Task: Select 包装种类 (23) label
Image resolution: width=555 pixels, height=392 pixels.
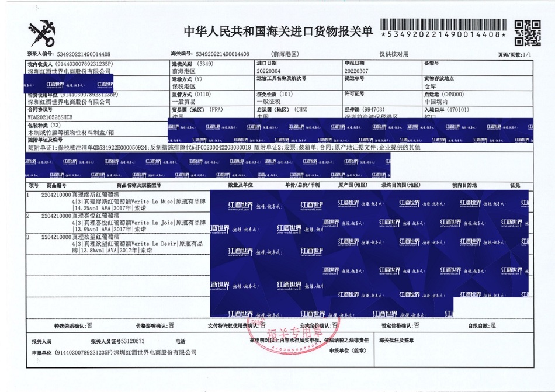Action: click(44, 125)
